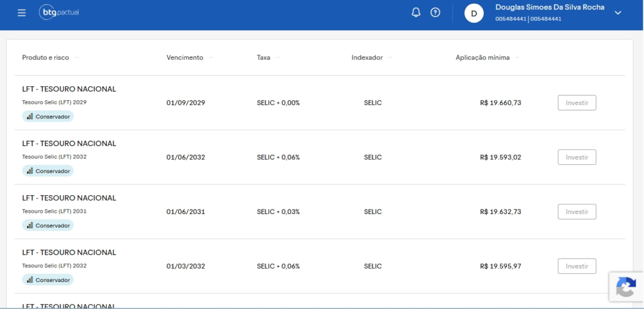This screenshot has width=644, height=309.
Task: Click Investir for the 01/09/2029 bond
Action: click(577, 103)
